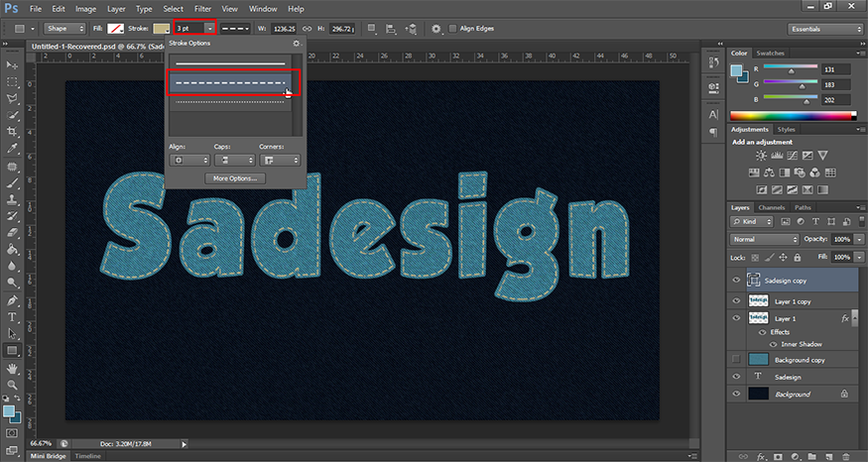Select the Polygonal Lasso tool
This screenshot has height=462, width=868.
12,98
